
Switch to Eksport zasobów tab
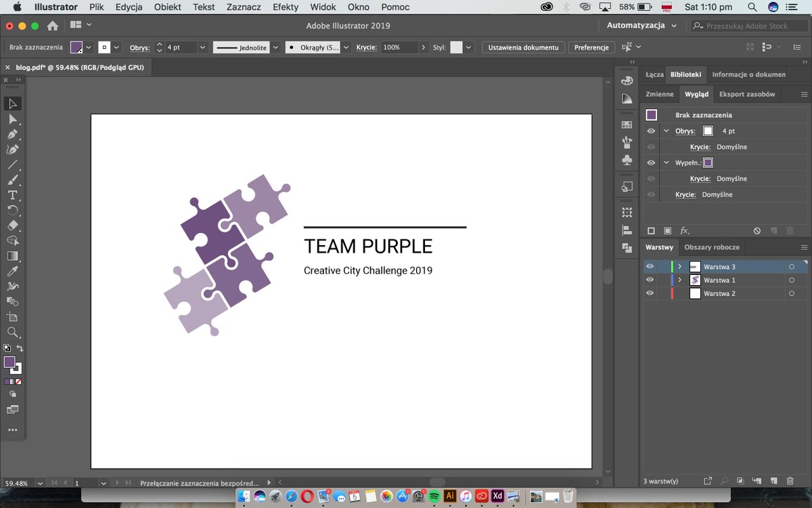point(747,94)
